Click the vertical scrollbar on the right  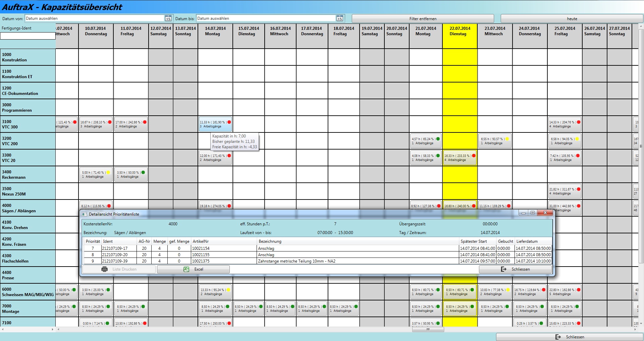[x=641, y=146]
